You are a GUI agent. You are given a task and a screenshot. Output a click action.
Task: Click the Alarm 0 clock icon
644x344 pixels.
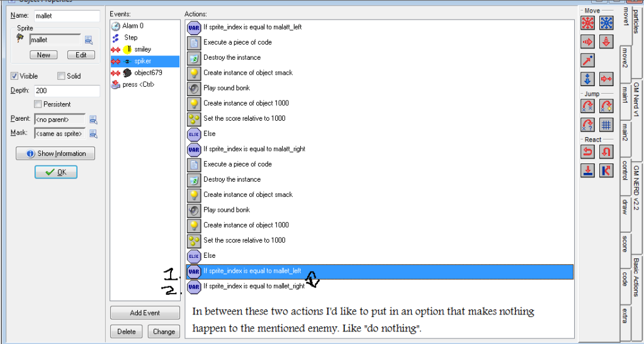point(116,26)
